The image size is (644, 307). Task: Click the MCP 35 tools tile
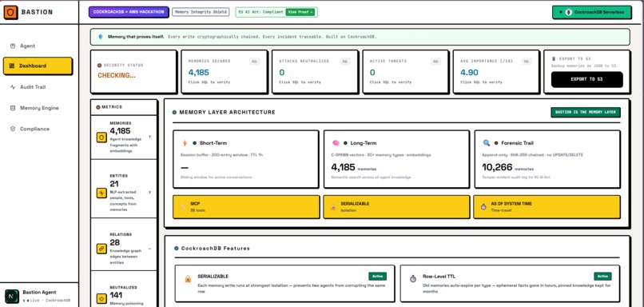pos(246,207)
